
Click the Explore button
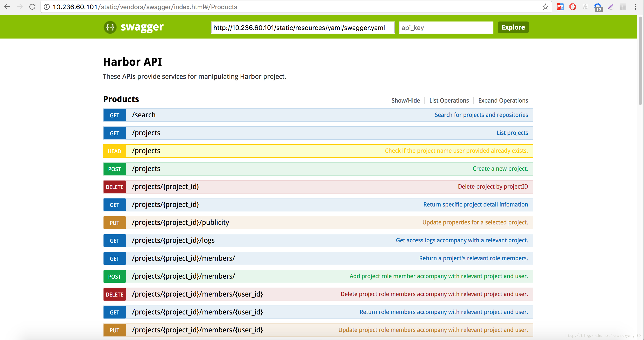[x=513, y=27]
